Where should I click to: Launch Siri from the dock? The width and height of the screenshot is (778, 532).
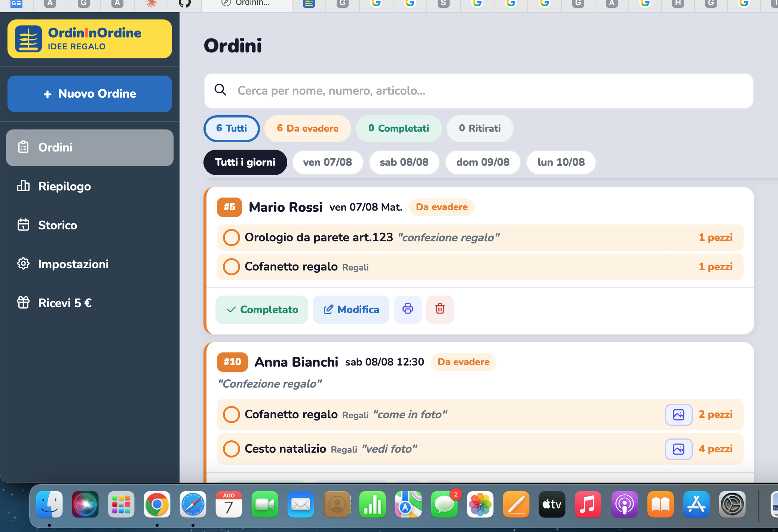(85, 504)
